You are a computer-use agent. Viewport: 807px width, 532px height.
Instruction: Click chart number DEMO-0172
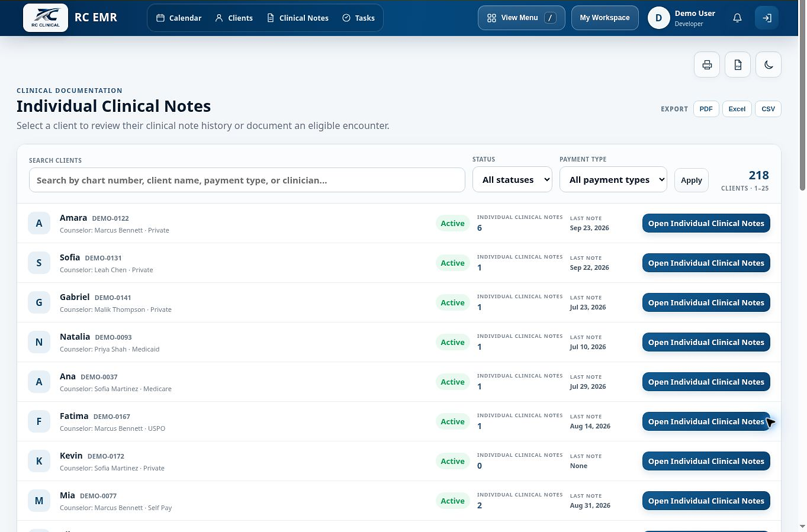(105, 456)
